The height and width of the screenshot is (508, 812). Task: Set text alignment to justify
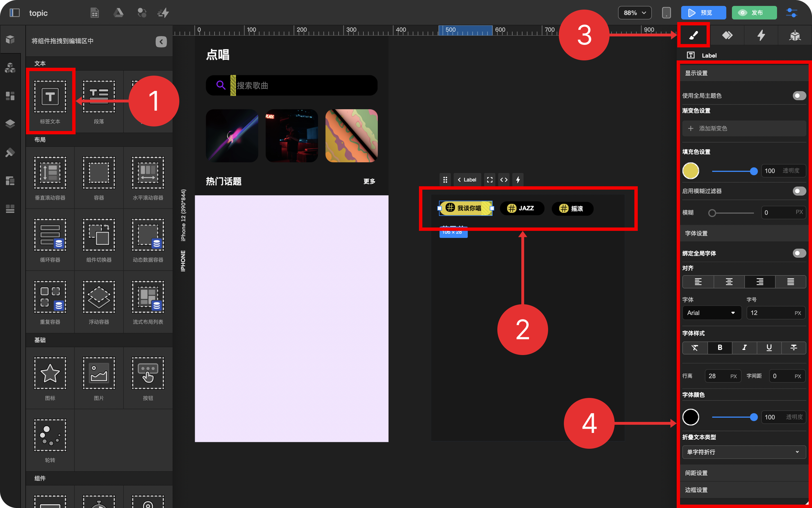point(791,282)
